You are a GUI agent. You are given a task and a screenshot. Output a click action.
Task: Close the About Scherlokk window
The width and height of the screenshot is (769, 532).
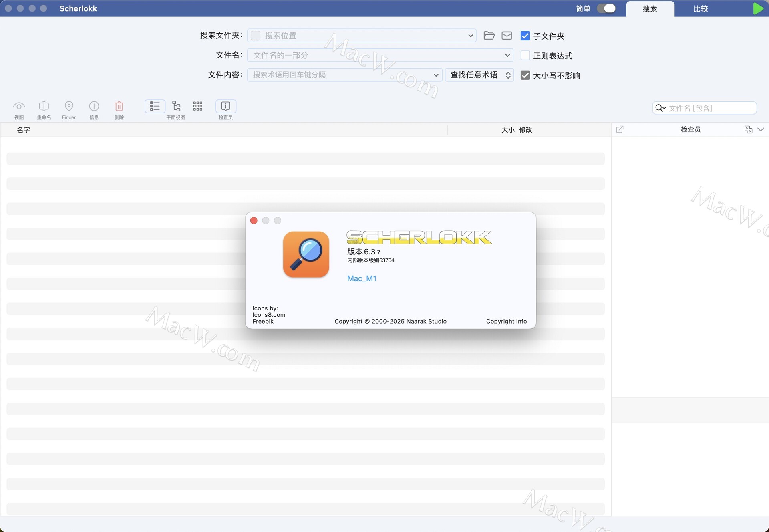(x=254, y=220)
